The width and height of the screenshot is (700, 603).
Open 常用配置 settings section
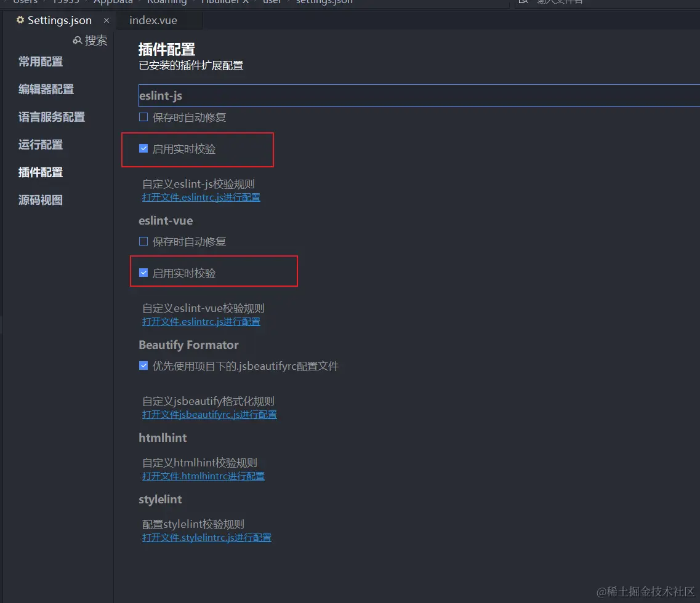point(41,62)
